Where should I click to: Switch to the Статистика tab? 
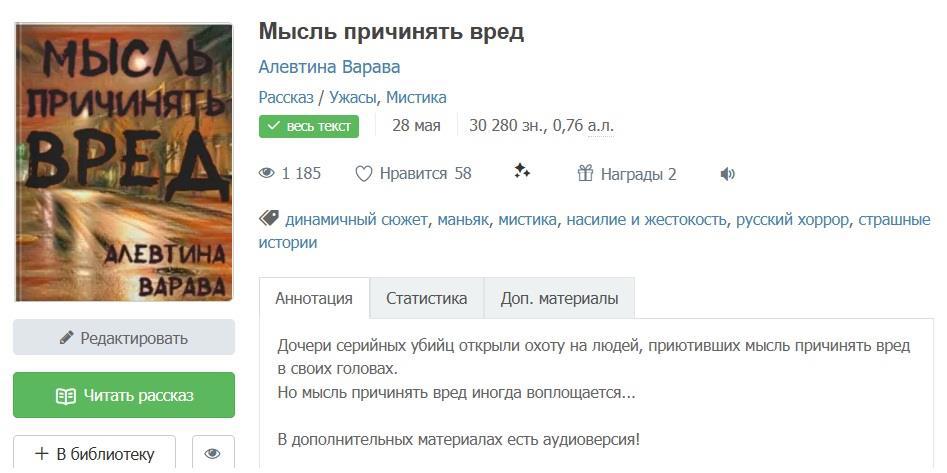point(427,298)
